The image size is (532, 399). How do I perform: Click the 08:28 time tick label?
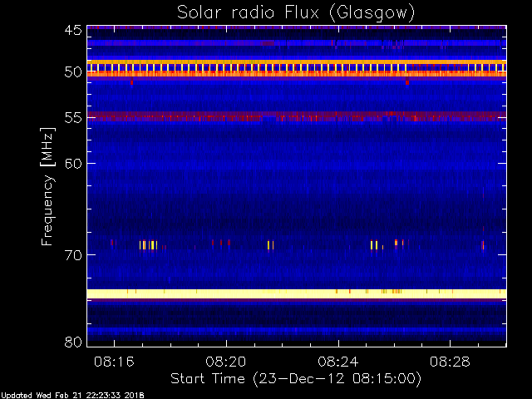[451, 362]
